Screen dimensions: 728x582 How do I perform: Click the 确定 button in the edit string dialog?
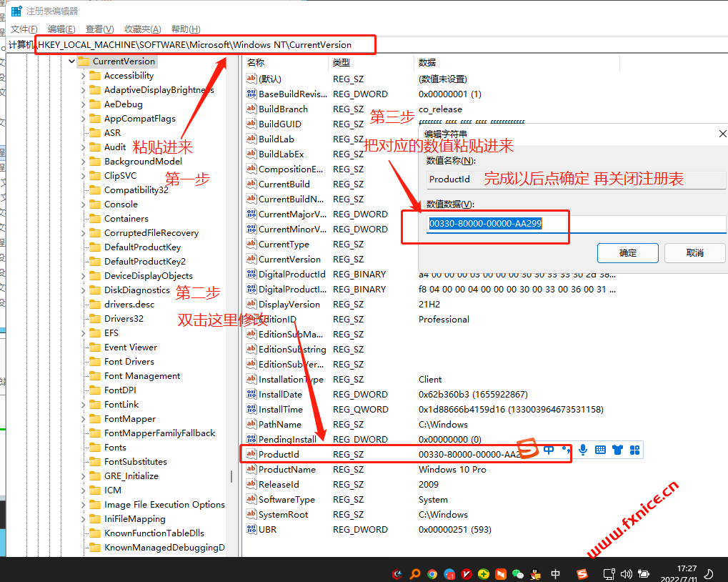628,253
